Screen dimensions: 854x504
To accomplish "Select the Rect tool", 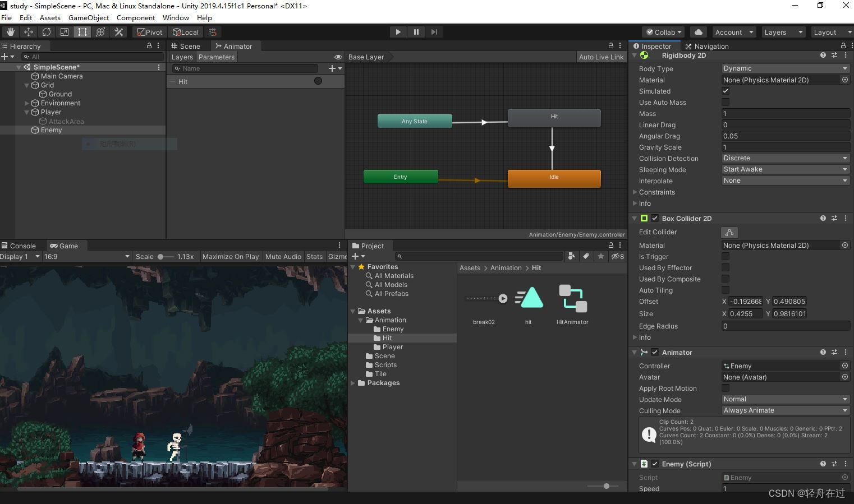I will click(x=82, y=32).
